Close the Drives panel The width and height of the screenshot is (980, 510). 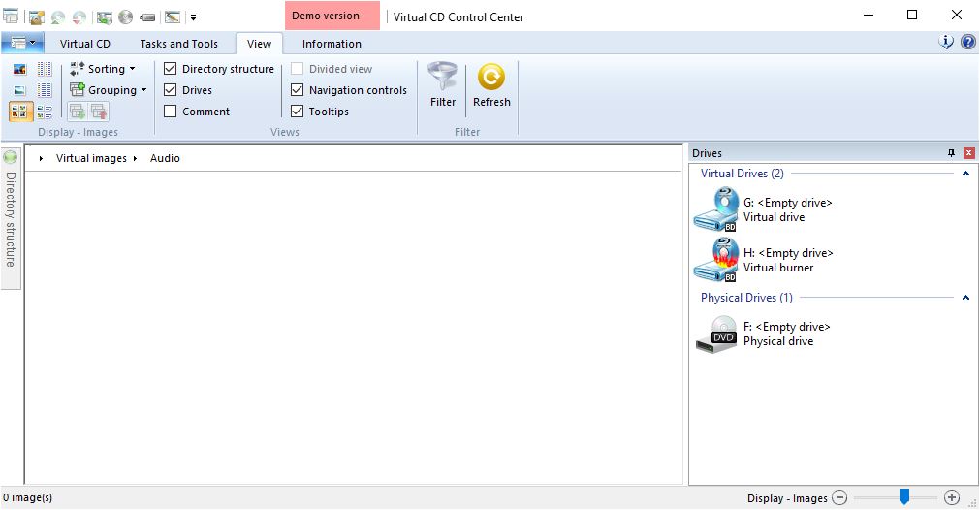[x=968, y=153]
